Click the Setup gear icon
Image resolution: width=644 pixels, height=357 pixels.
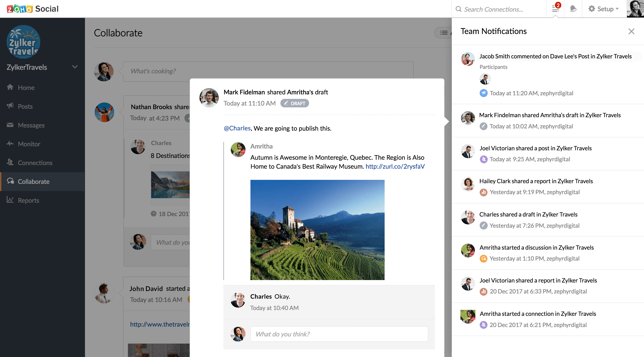[x=591, y=9]
